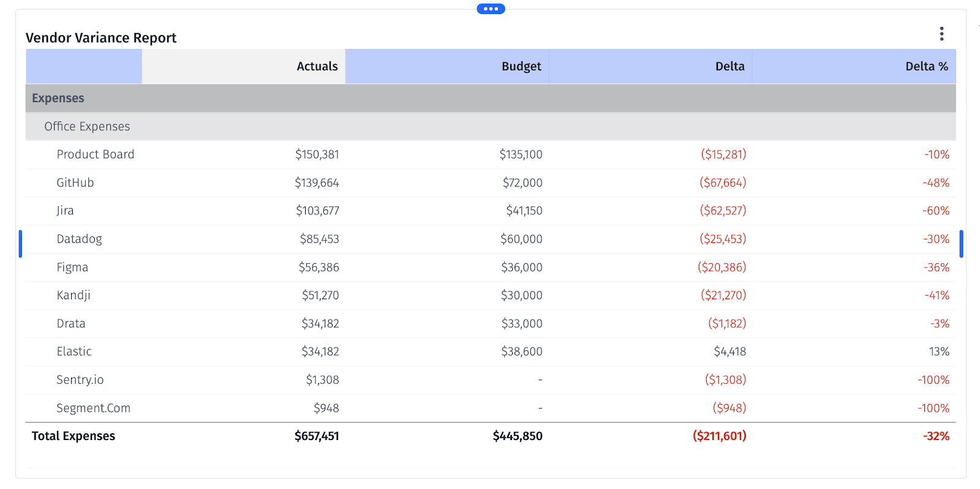The image size is (980, 489).
Task: Click Sentry.io actuals $1,308
Action: [x=322, y=379]
